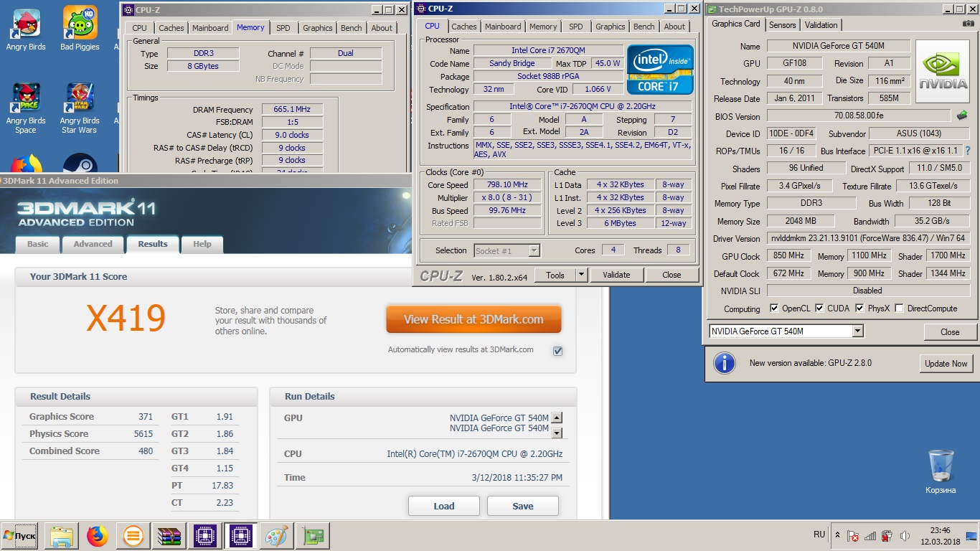Open Paint from the taskbar
The width and height of the screenshot is (980, 551).
[x=277, y=536]
